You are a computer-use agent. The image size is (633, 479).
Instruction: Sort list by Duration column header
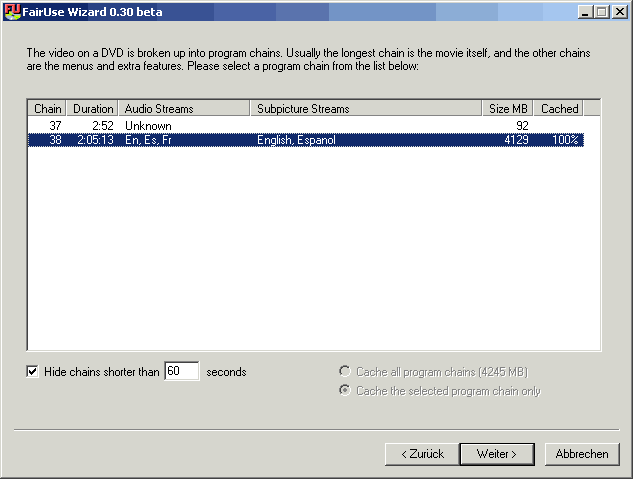tap(92, 109)
